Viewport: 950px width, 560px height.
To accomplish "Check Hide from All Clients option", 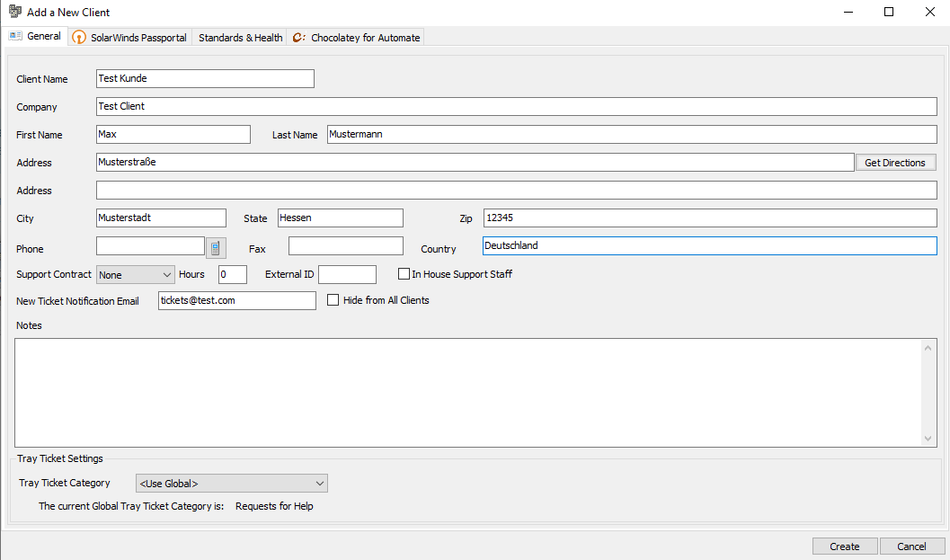I will pos(333,300).
